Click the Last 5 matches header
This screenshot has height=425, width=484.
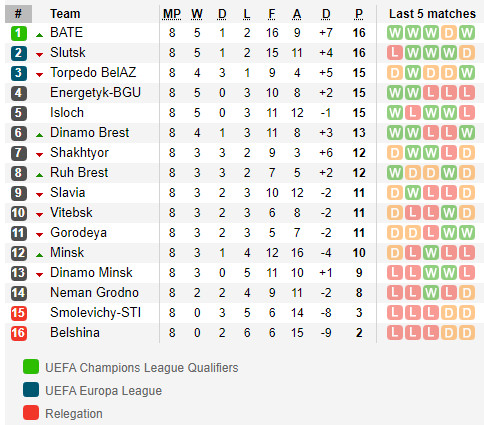point(432,14)
